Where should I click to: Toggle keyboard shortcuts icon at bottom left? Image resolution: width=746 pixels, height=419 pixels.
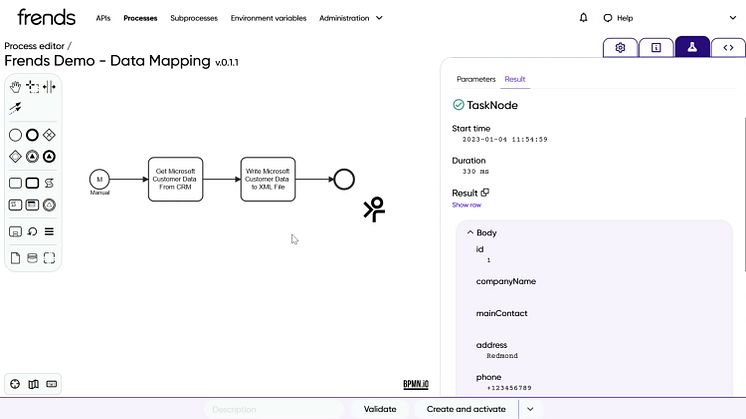[x=51, y=384]
